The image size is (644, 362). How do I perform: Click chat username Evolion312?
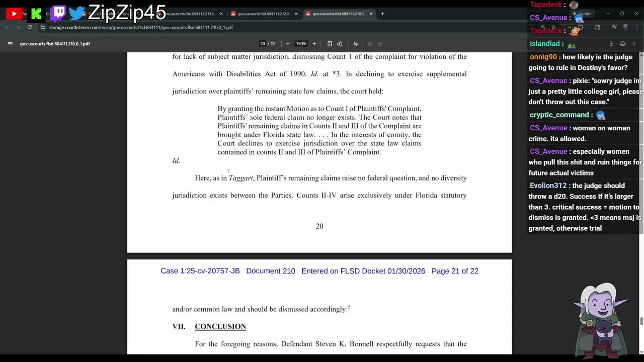click(548, 186)
